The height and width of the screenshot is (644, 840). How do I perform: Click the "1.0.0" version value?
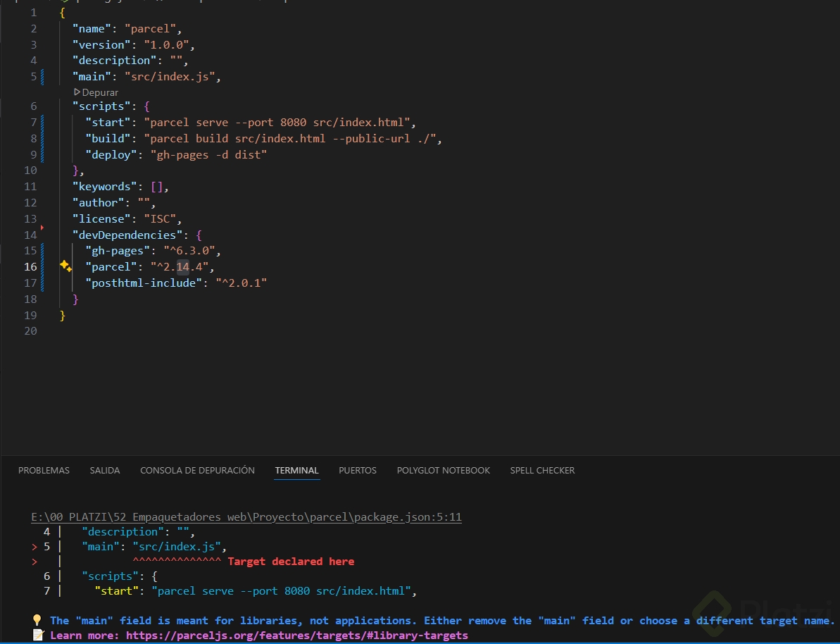coord(167,44)
